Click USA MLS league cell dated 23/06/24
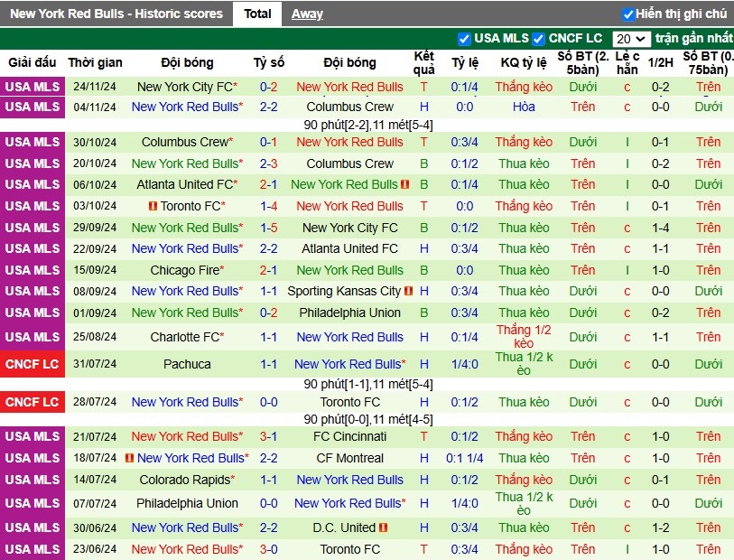 click(x=33, y=549)
